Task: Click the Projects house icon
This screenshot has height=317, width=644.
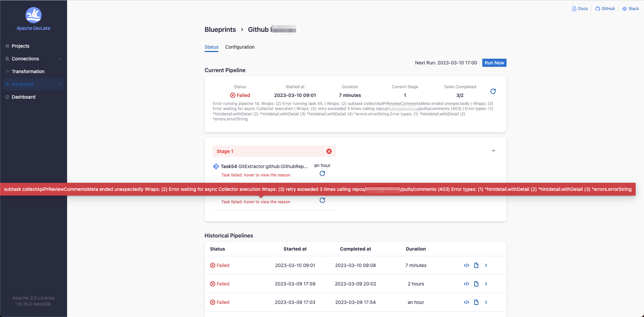Action: 7,46
